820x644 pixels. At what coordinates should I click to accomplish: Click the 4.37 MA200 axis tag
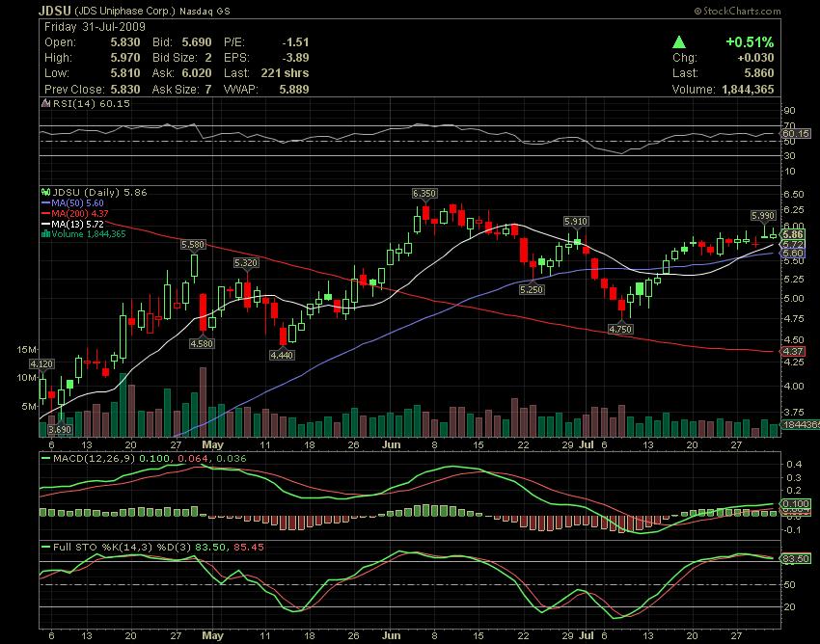tap(793, 352)
